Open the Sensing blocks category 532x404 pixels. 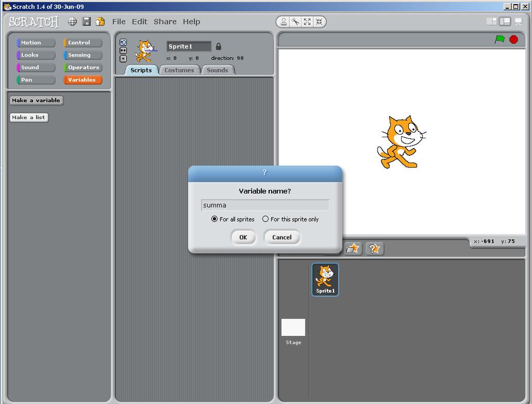pos(83,55)
